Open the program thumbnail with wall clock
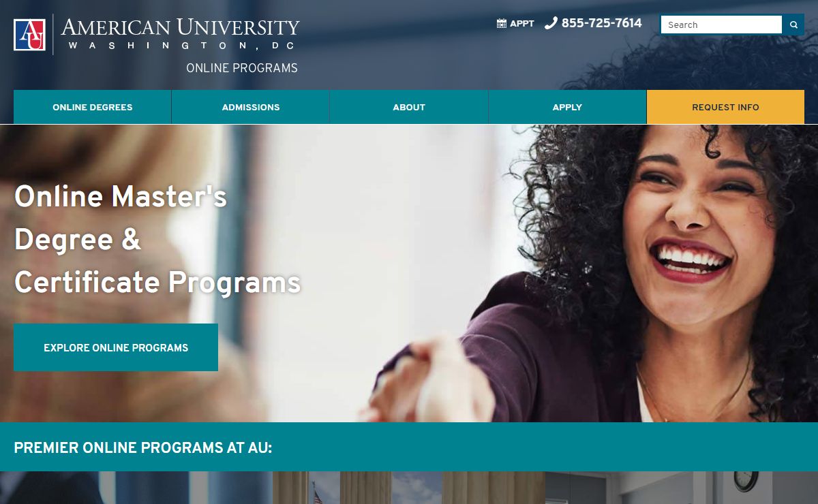 click(682, 488)
